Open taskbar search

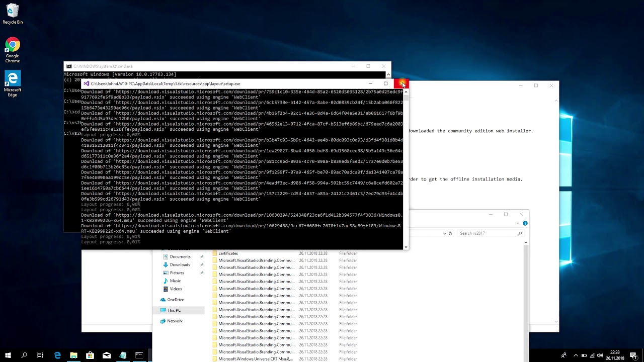coord(24,355)
